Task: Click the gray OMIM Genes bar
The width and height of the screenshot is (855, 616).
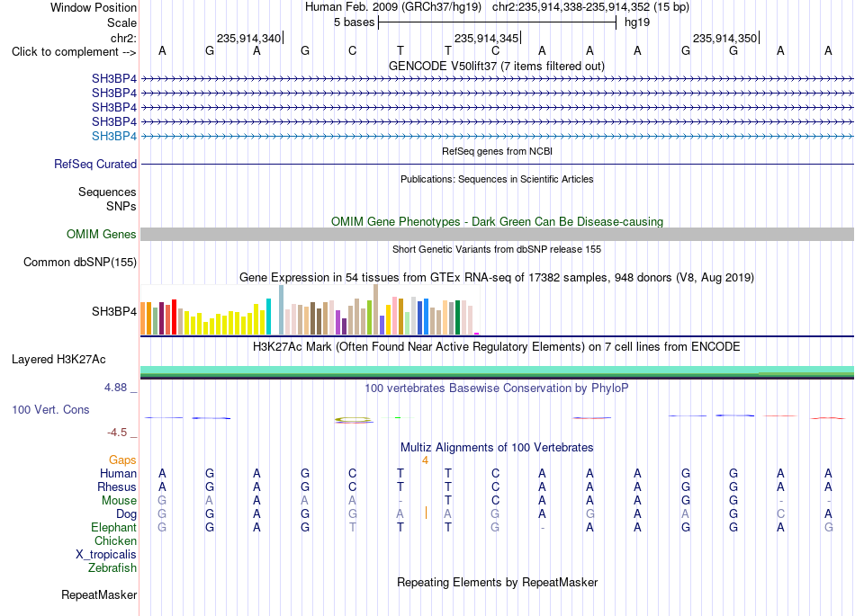Action: 497,234
